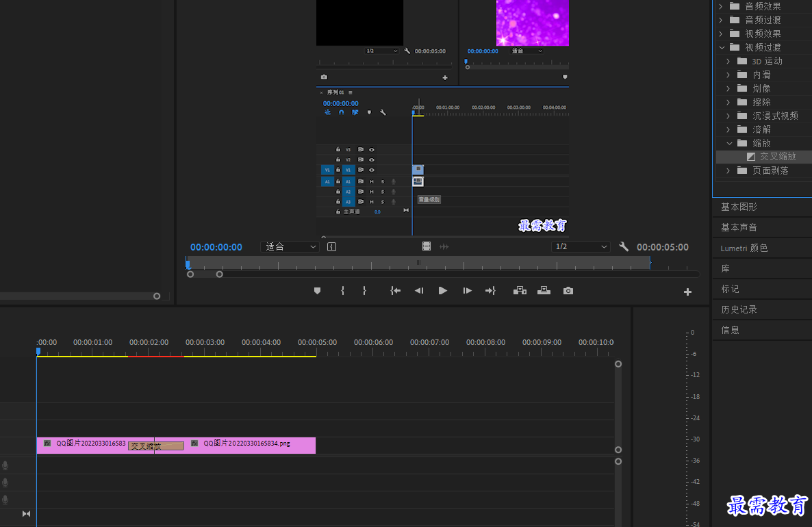Click the left handle of the Program zoom scrollbar
The image size is (812, 527).
(x=190, y=274)
